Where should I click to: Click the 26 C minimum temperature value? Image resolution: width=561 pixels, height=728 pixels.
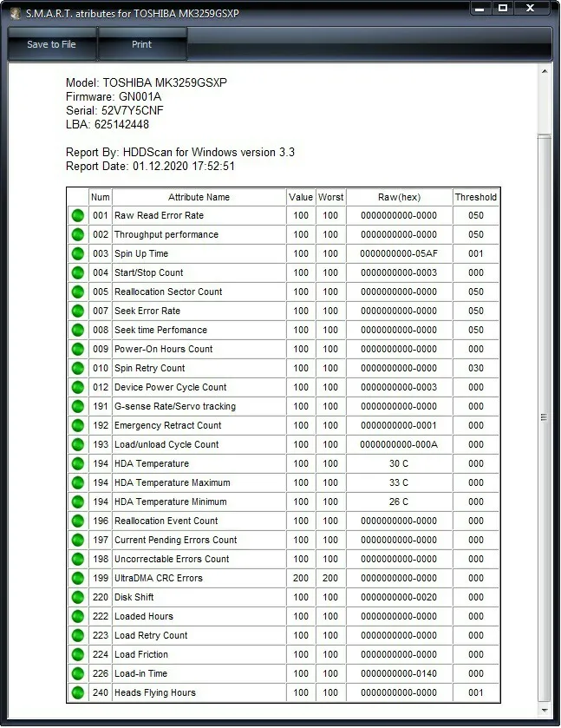[x=399, y=502]
